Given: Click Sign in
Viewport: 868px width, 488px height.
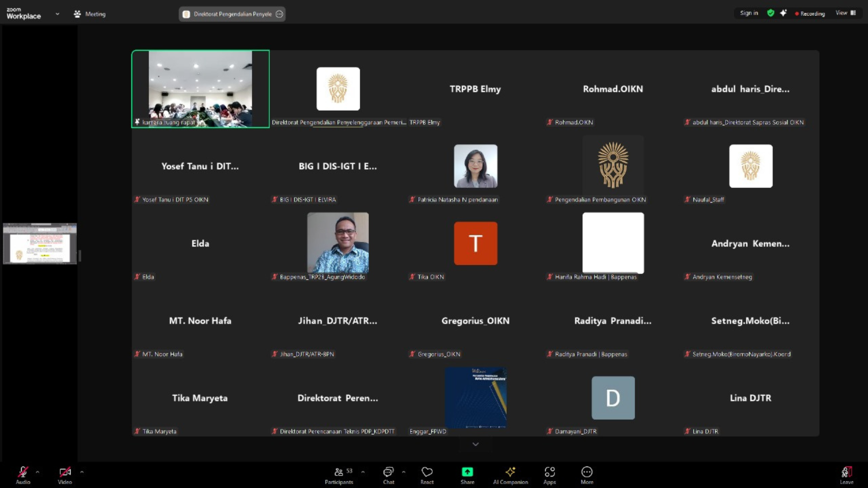Looking at the screenshot, I should point(749,13).
